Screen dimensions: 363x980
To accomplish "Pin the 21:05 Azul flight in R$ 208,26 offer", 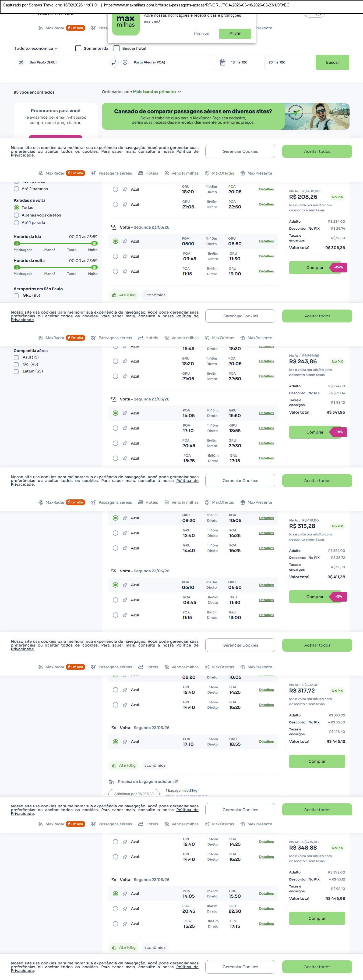I will (125, 205).
